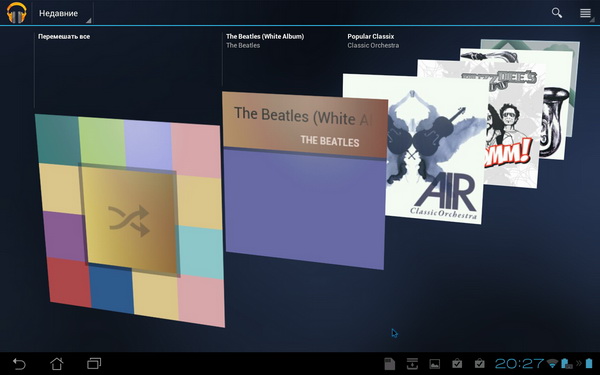Tap the Wi-Fi status icon

tap(552, 363)
